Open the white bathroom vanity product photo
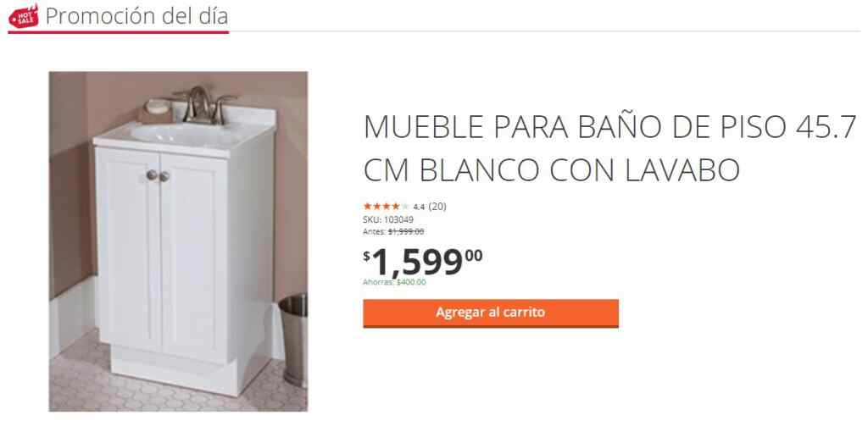 point(178,241)
